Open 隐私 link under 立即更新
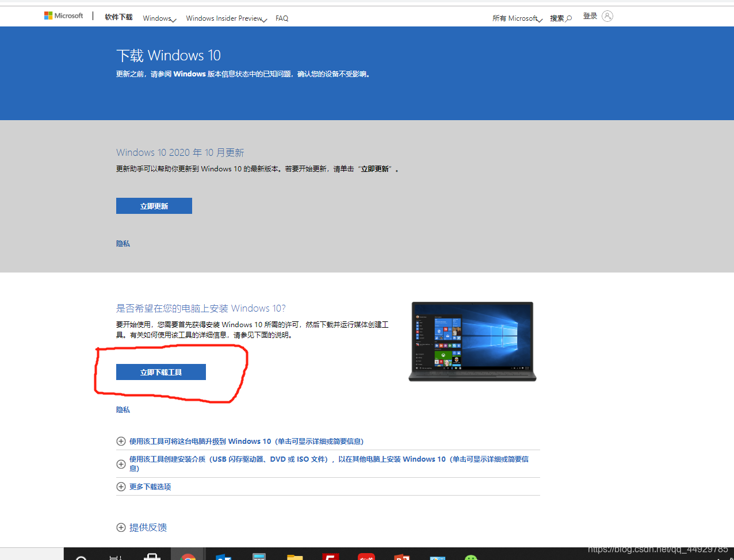734x560 pixels. tap(123, 244)
